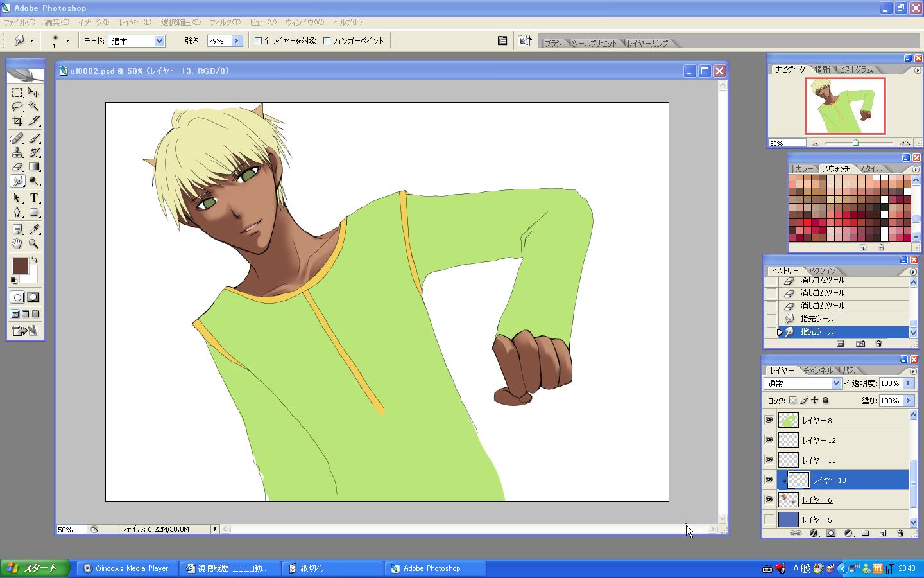Enable the 全レイヤーを対象 checkbox

(x=259, y=41)
